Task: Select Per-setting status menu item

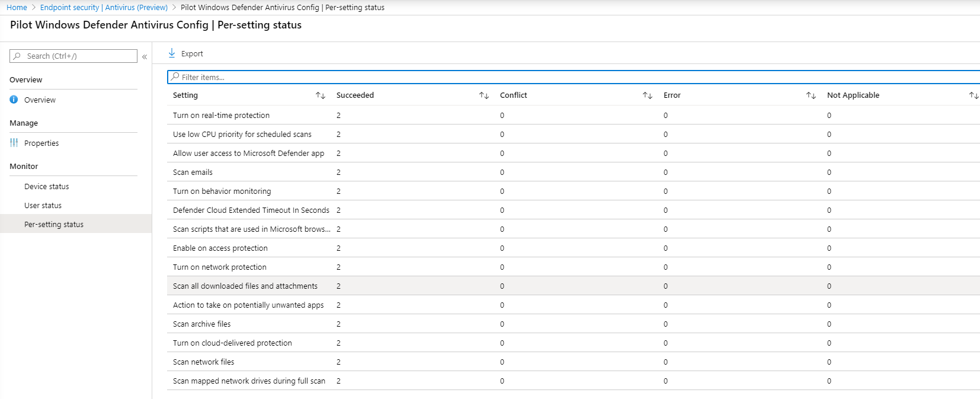Action: tap(54, 225)
